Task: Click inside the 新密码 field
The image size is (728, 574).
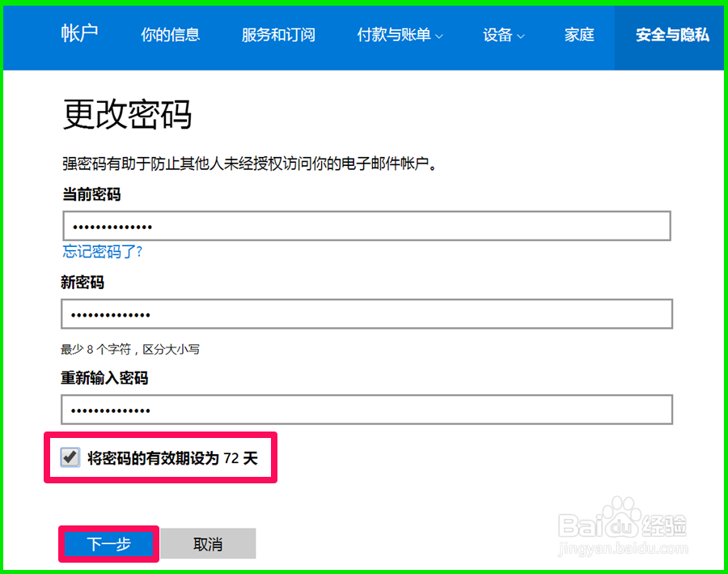Action: point(364,313)
